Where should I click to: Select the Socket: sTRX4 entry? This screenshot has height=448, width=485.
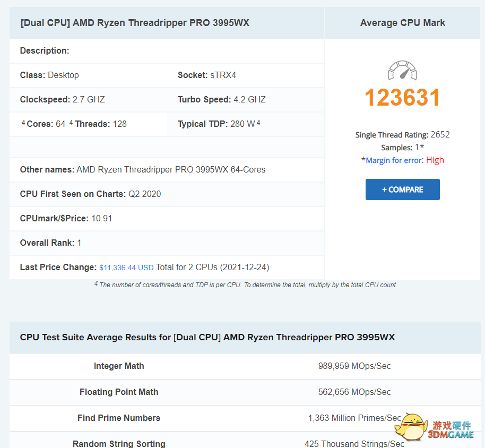click(206, 75)
